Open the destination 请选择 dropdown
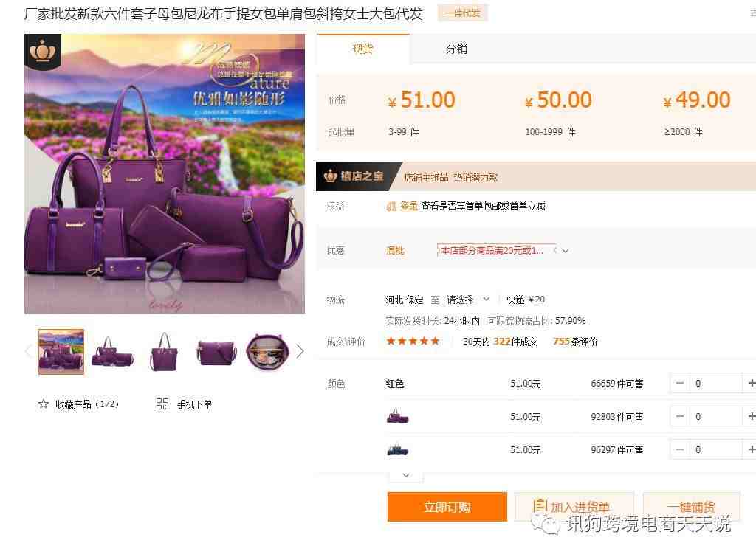Image resolution: width=756 pixels, height=557 pixels. (467, 300)
